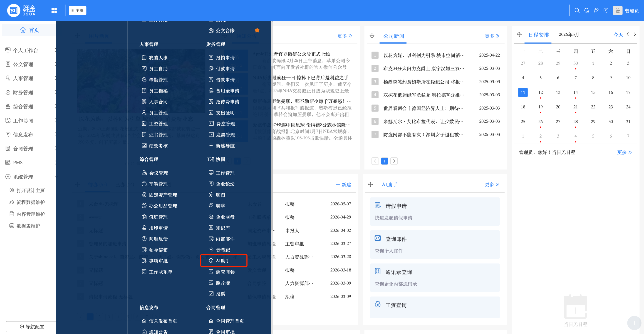Image resolution: width=644 pixels, height=334 pixels.
Task: Click the 新建导航 list icon
Action: pos(211,146)
